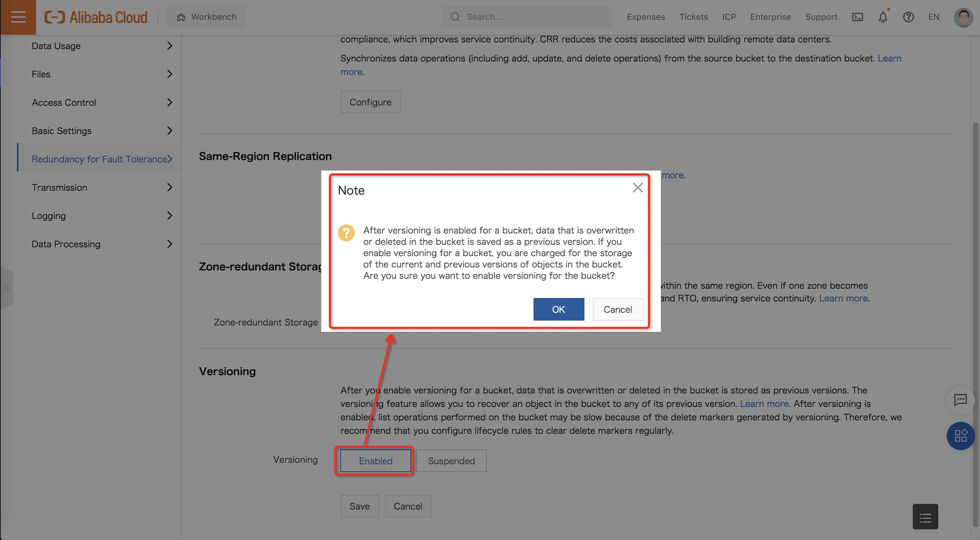Expand the Access Control sidebar section
This screenshot has height=540, width=980.
click(101, 102)
